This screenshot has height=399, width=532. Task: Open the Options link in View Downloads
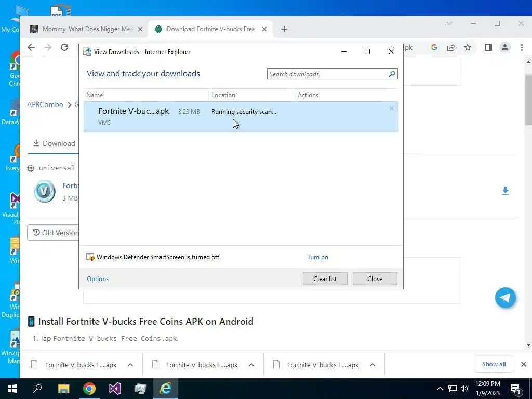click(98, 279)
